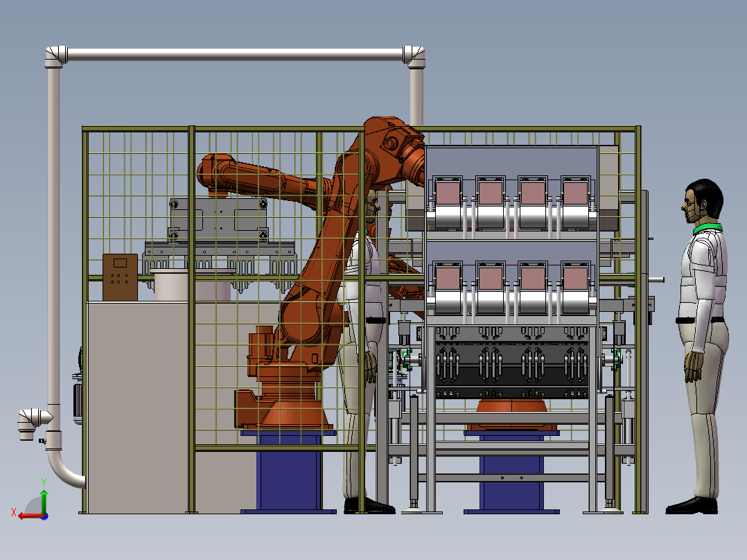Image resolution: width=747 pixels, height=560 pixels.
Task: Click the red X axis of the orientation triad
Action: [x=31, y=516]
